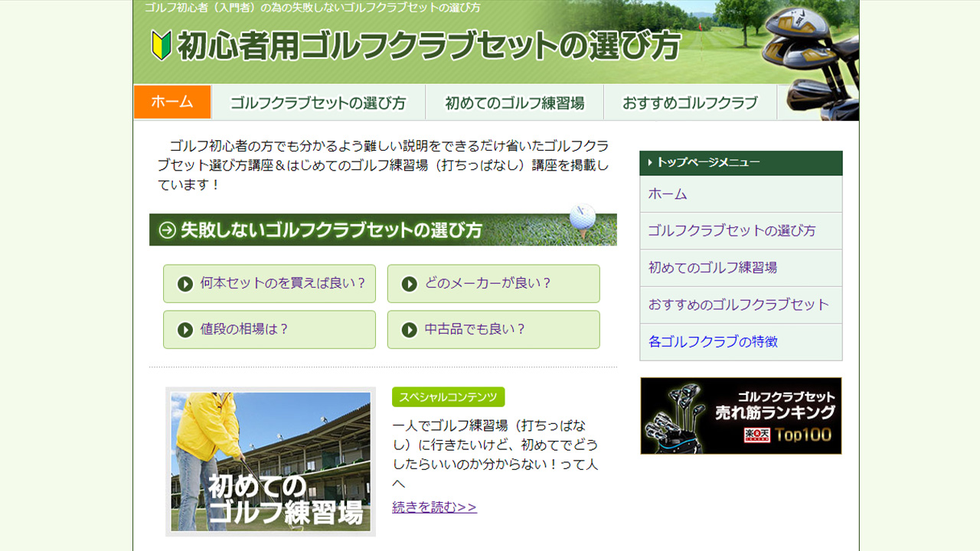The width and height of the screenshot is (980, 551).
Task: Open the ホーム tab in navigation bar
Action: pos(172,102)
